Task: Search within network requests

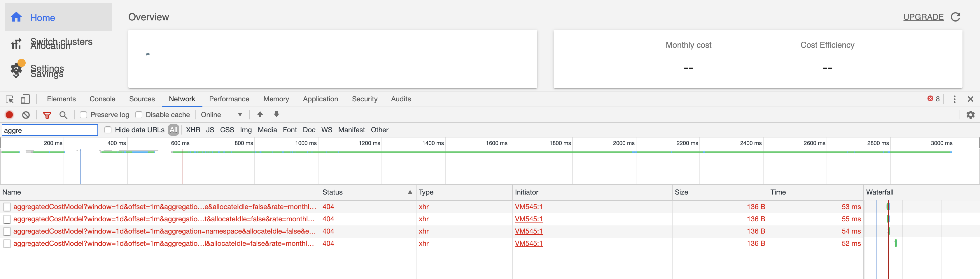Action: [x=64, y=114]
